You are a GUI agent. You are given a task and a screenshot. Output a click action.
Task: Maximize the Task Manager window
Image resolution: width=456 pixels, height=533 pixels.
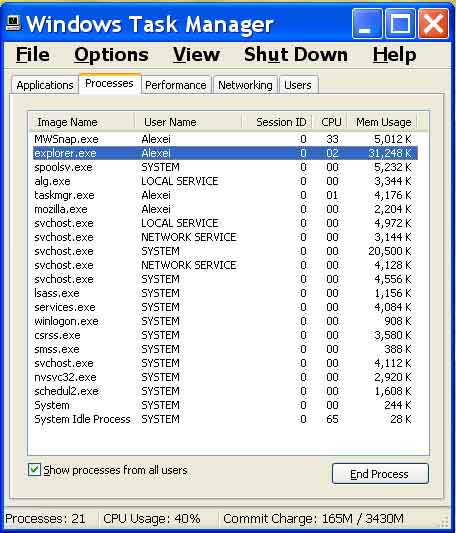[x=400, y=24]
